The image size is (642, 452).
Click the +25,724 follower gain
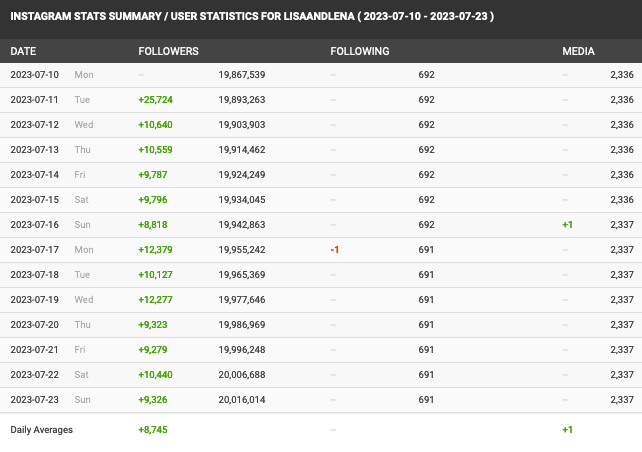[x=156, y=100]
